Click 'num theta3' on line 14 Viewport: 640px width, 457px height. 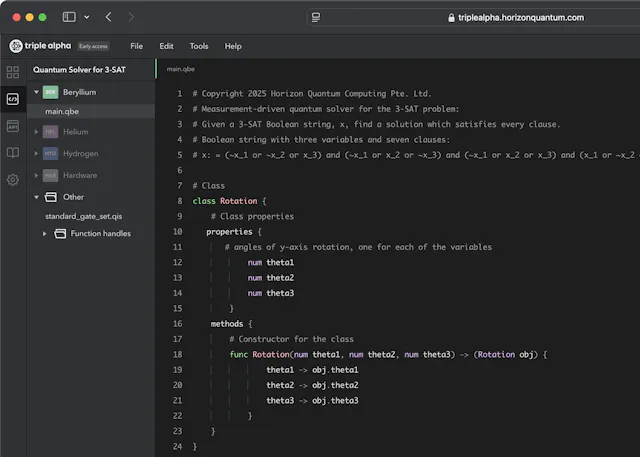point(271,293)
